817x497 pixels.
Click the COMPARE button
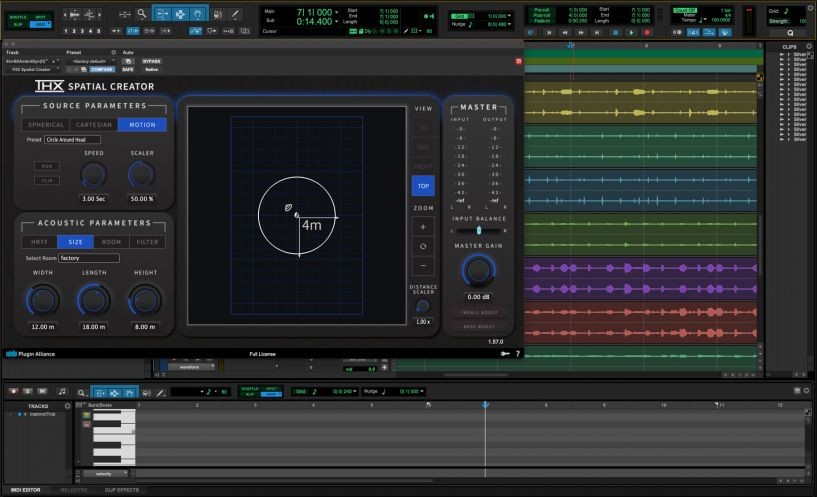pos(101,69)
